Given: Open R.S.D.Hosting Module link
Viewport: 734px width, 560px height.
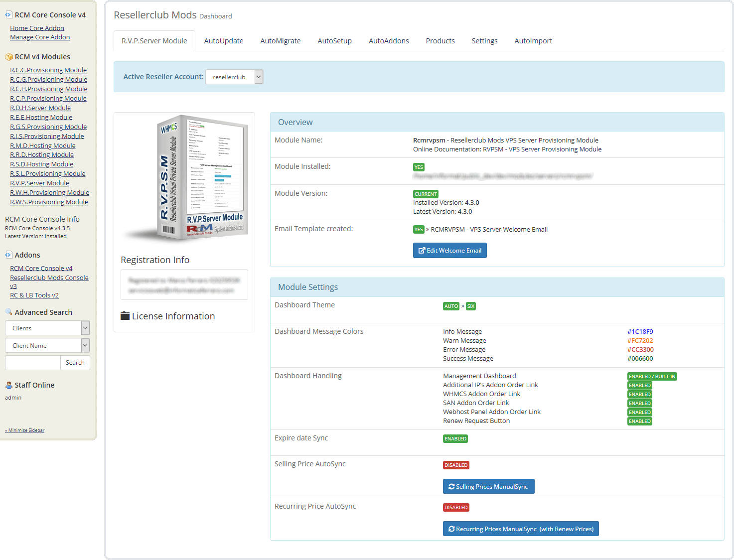Looking at the screenshot, I should [41, 164].
